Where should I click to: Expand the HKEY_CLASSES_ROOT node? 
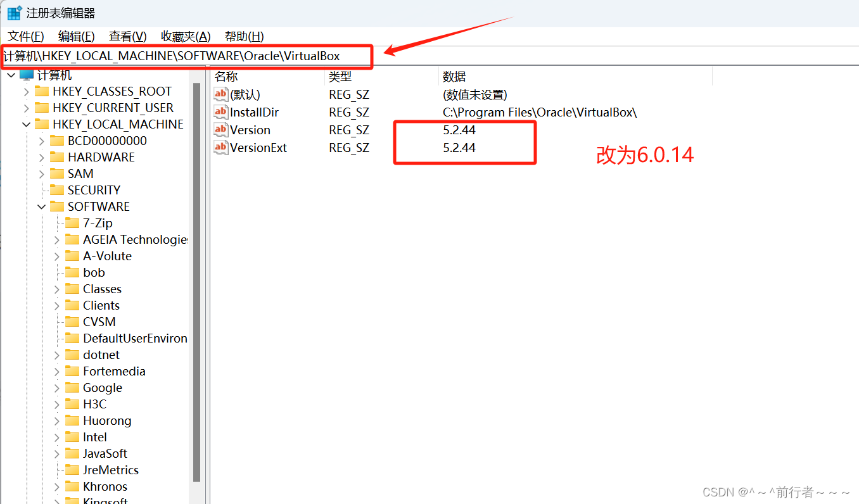tap(26, 91)
